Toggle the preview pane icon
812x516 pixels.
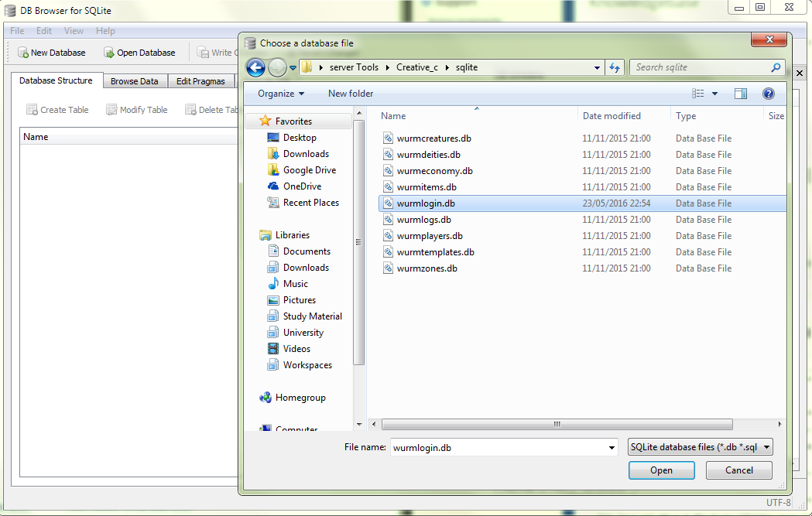(x=741, y=94)
